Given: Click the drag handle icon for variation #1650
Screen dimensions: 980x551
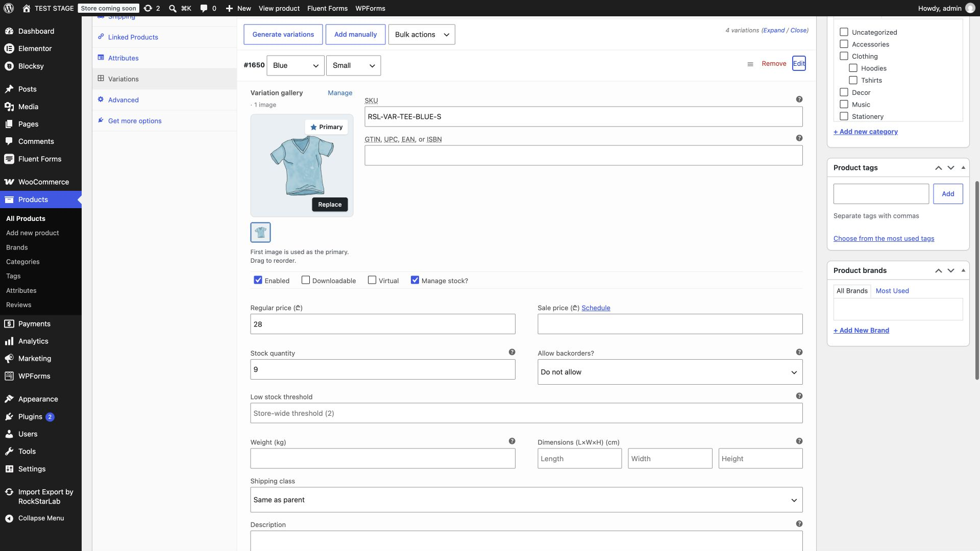Looking at the screenshot, I should click(x=750, y=64).
